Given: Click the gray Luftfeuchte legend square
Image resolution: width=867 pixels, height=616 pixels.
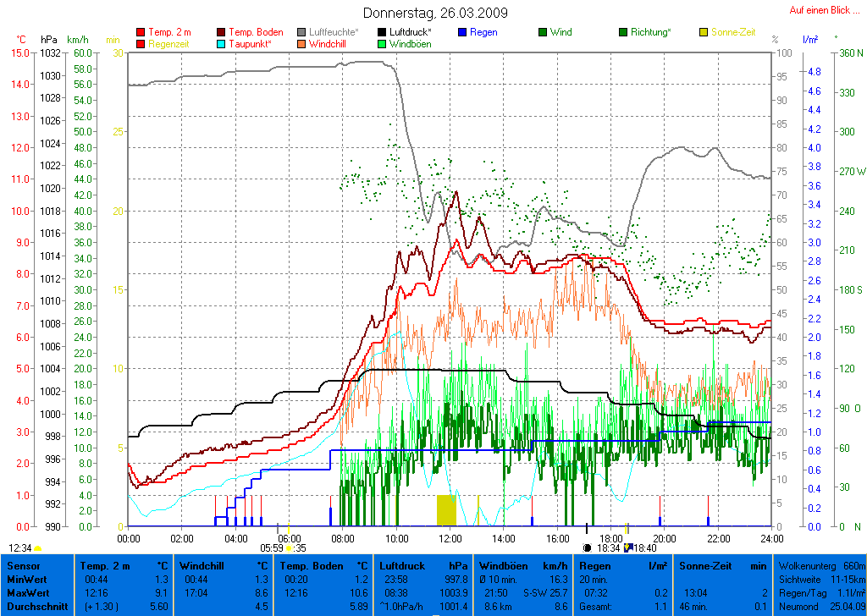Looking at the screenshot, I should pos(302,32).
